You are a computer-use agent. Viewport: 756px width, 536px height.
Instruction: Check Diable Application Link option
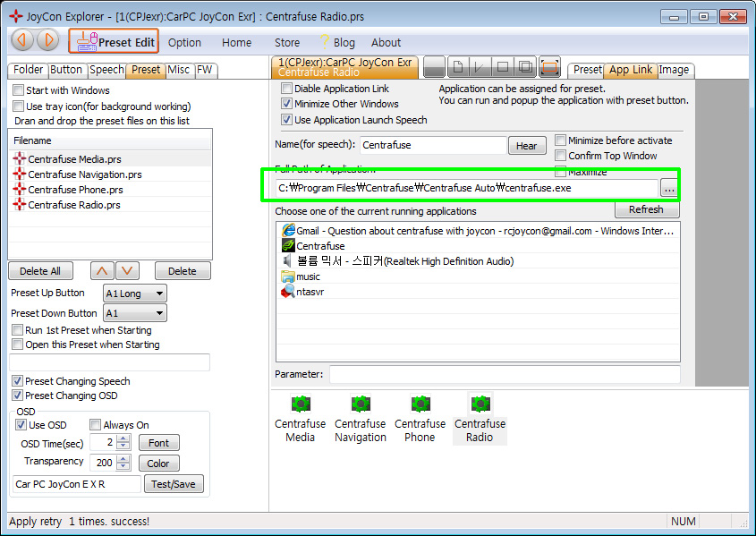(x=287, y=89)
